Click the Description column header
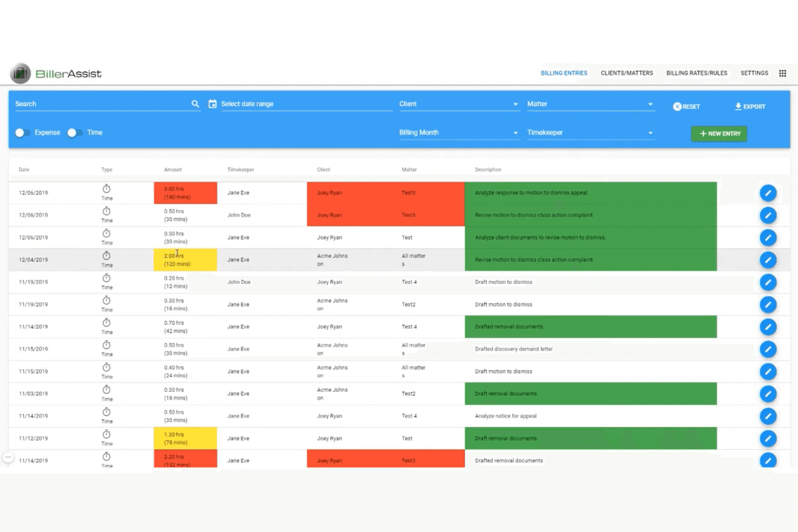This screenshot has width=798, height=532. (x=488, y=170)
